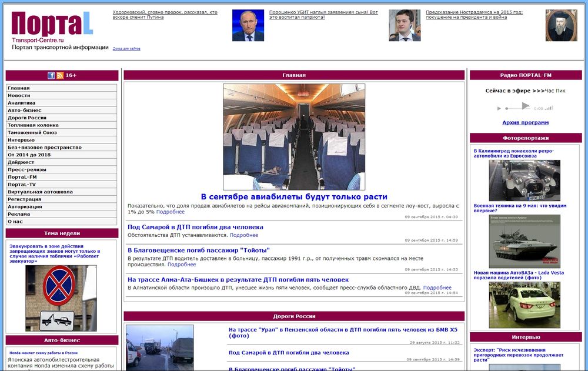Open the Facebook icon in sidebar header
Screen dimensions: 588x371
(x=51, y=75)
